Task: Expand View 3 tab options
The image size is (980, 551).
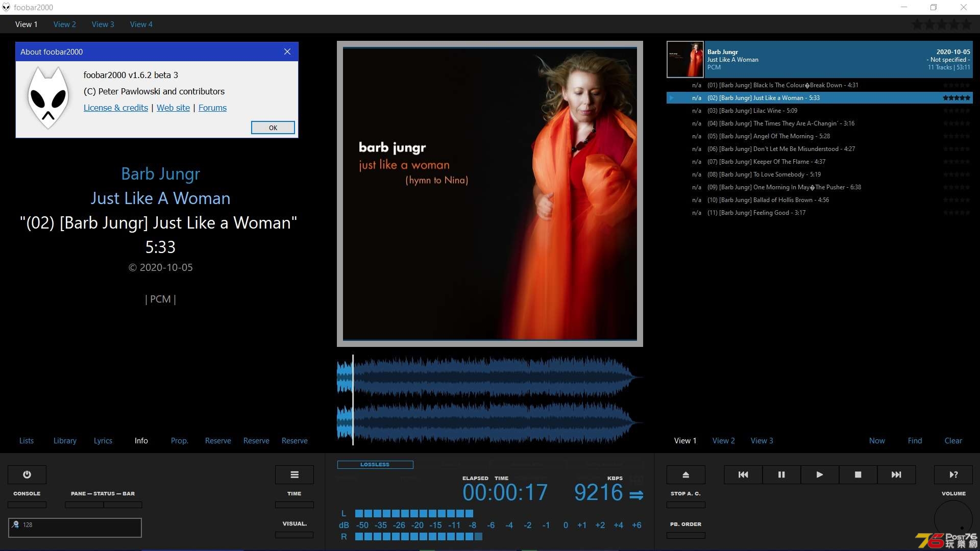Action: point(102,24)
